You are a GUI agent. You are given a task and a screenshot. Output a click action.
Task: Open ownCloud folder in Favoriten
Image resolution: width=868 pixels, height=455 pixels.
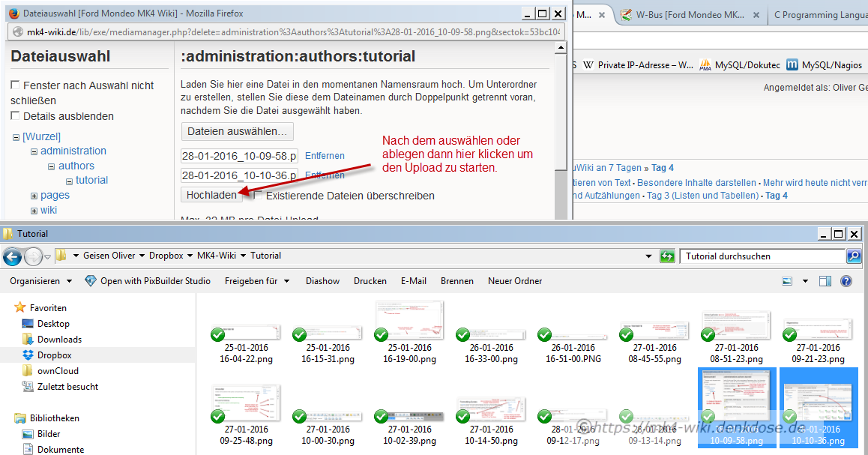[x=58, y=371]
